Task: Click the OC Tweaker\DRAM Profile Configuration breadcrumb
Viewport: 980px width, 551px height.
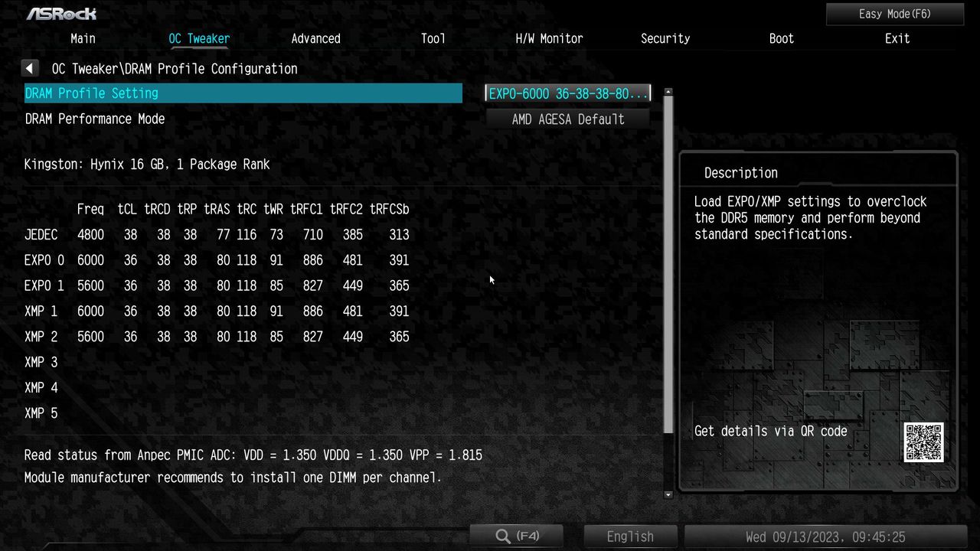Action: [175, 69]
